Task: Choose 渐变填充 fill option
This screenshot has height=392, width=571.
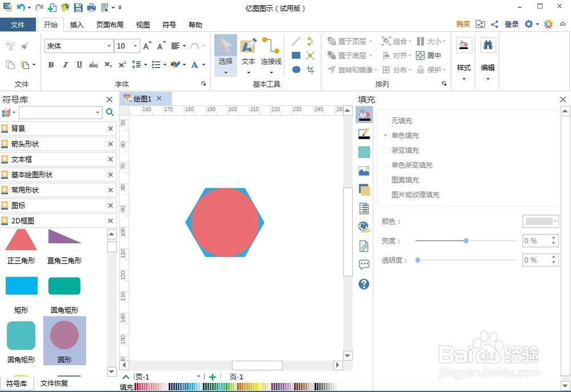Action: [x=387, y=150]
